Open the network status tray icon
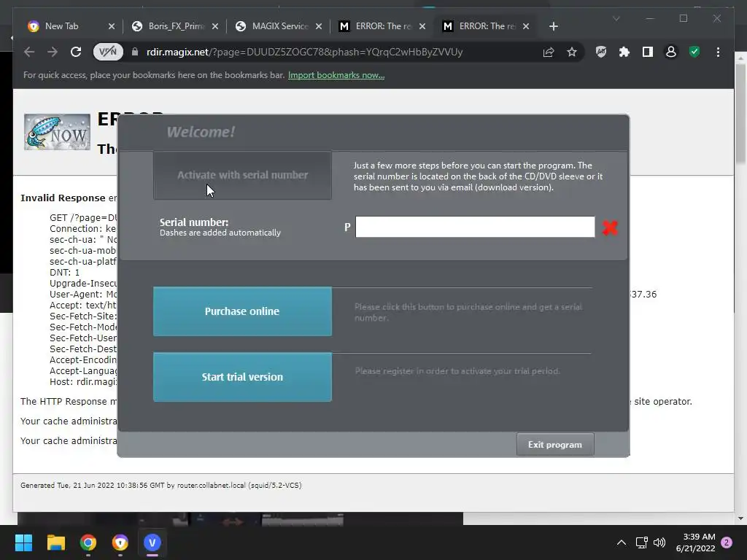The height and width of the screenshot is (560, 747). click(642, 542)
